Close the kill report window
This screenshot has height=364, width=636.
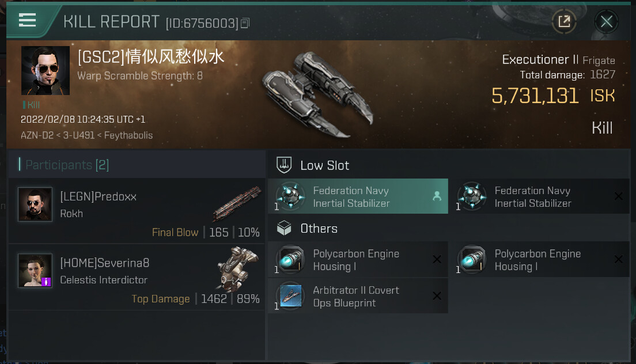[x=606, y=22]
